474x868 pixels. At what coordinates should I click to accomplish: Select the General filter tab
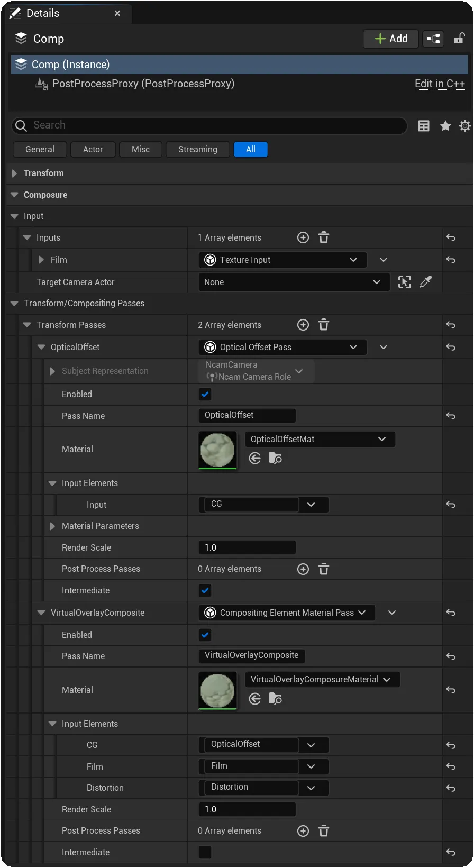40,149
